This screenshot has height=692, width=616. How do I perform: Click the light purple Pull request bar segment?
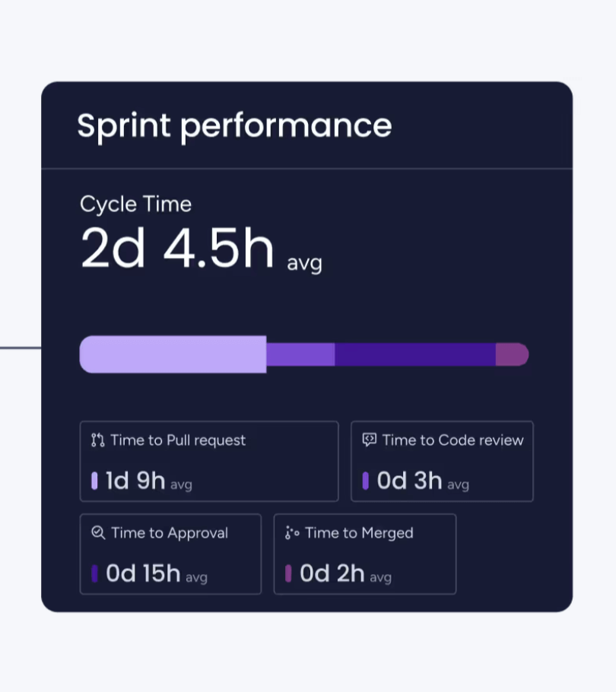coord(173,354)
